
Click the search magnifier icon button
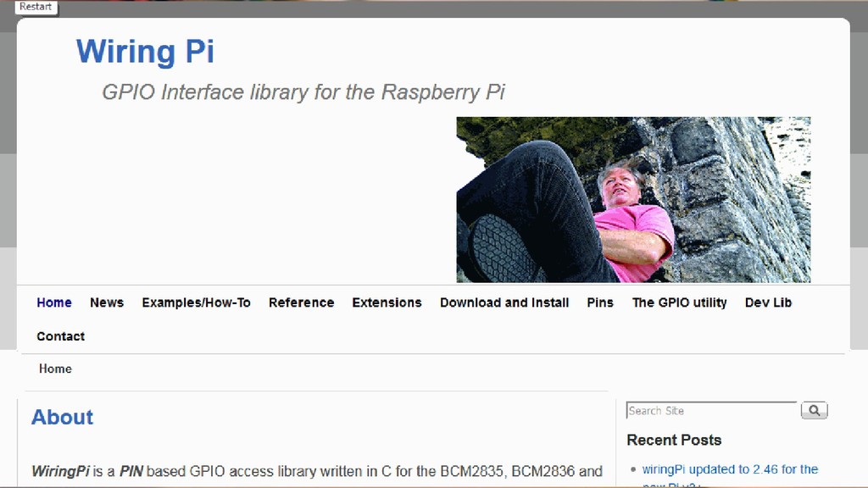(814, 411)
